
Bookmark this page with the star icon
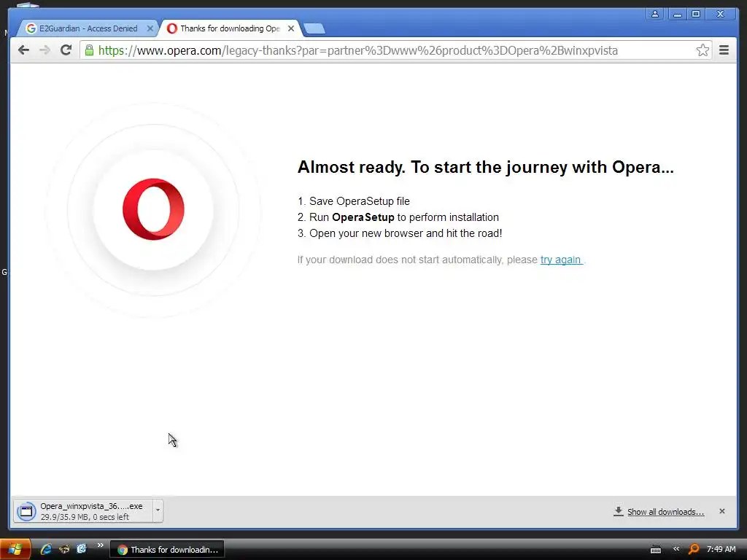pos(703,50)
